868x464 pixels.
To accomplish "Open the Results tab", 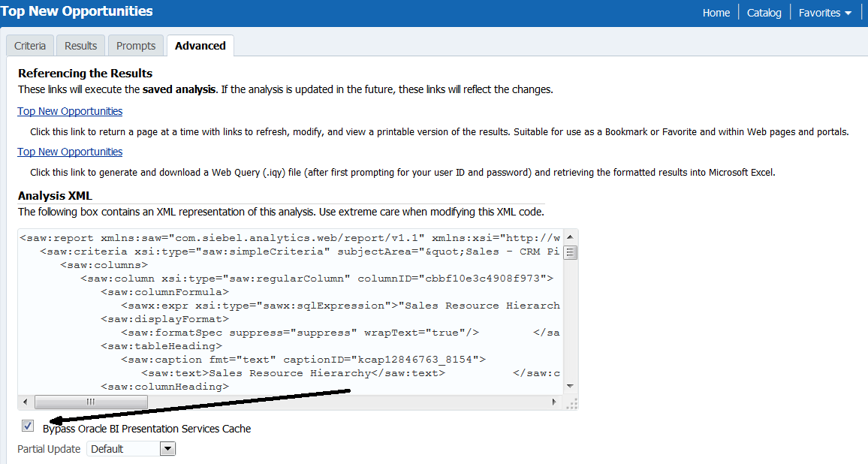I will tap(80, 46).
